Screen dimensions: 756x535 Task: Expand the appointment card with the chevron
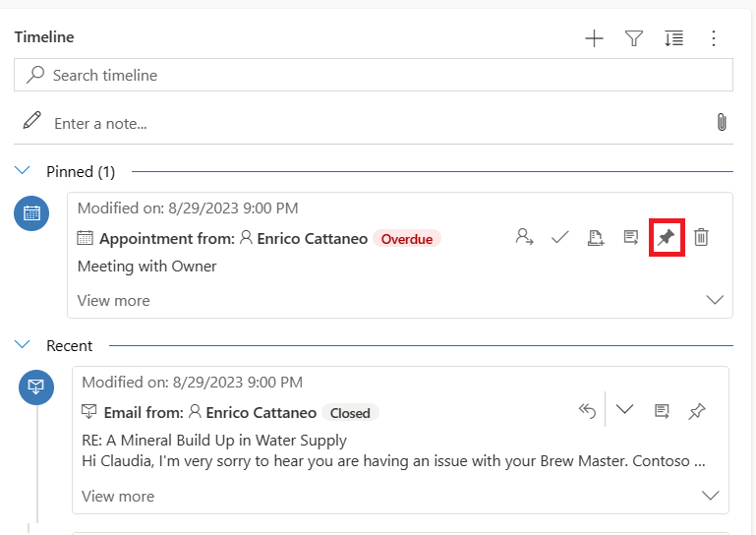(x=715, y=300)
